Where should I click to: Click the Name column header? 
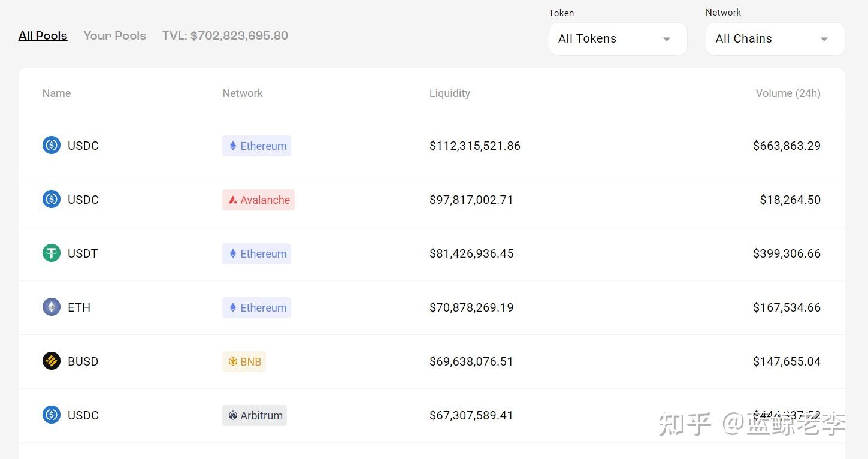(57, 93)
